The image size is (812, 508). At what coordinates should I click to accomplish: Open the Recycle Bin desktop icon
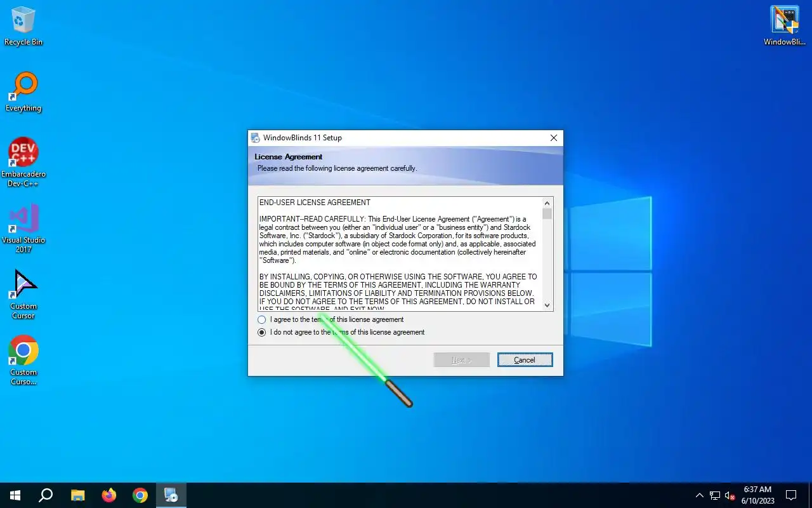[23, 26]
